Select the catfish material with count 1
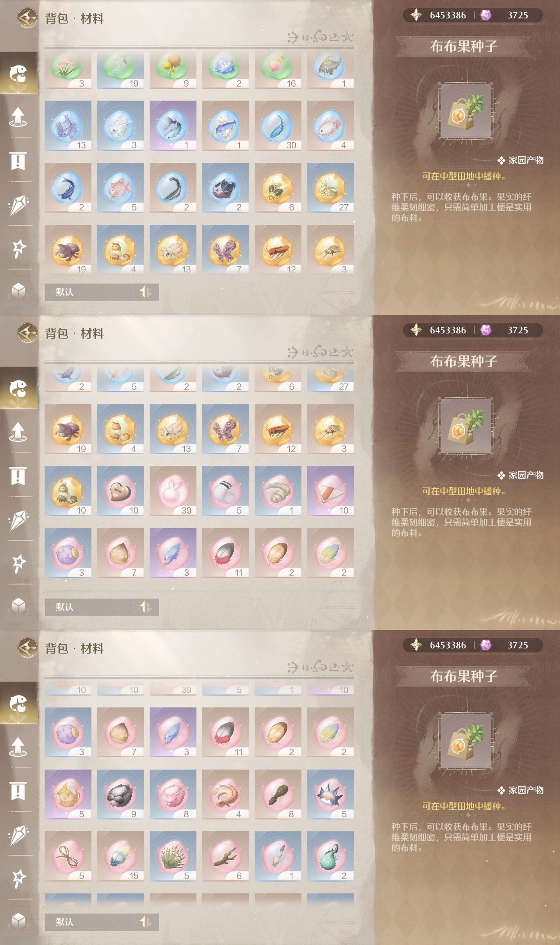 tap(330, 70)
